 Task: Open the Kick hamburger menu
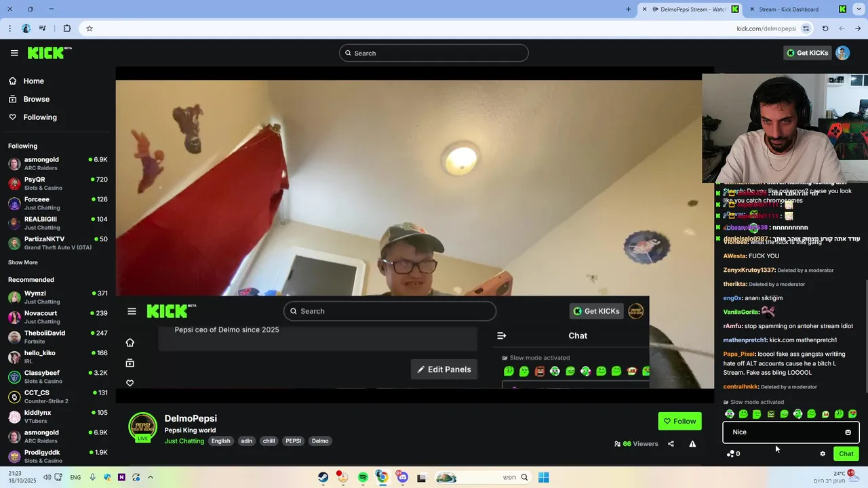click(x=14, y=53)
